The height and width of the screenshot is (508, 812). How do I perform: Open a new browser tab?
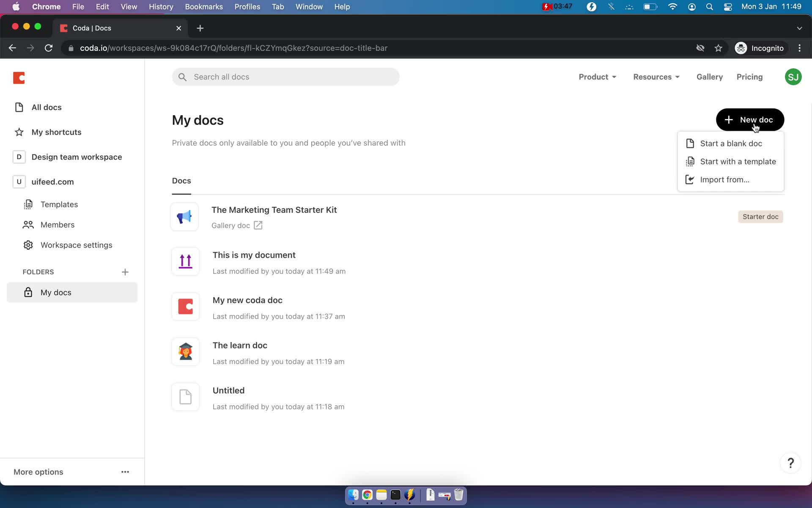coord(200,28)
